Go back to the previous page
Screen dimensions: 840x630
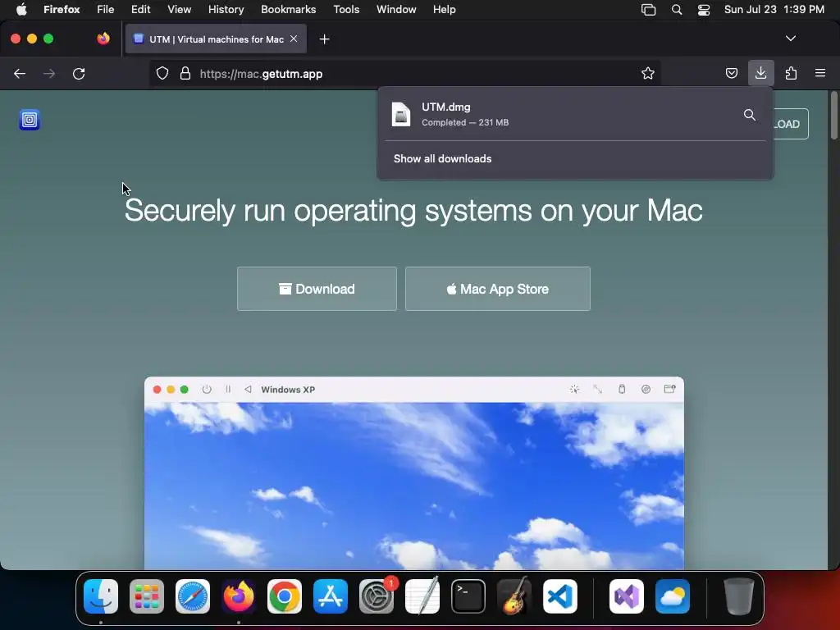tap(20, 74)
